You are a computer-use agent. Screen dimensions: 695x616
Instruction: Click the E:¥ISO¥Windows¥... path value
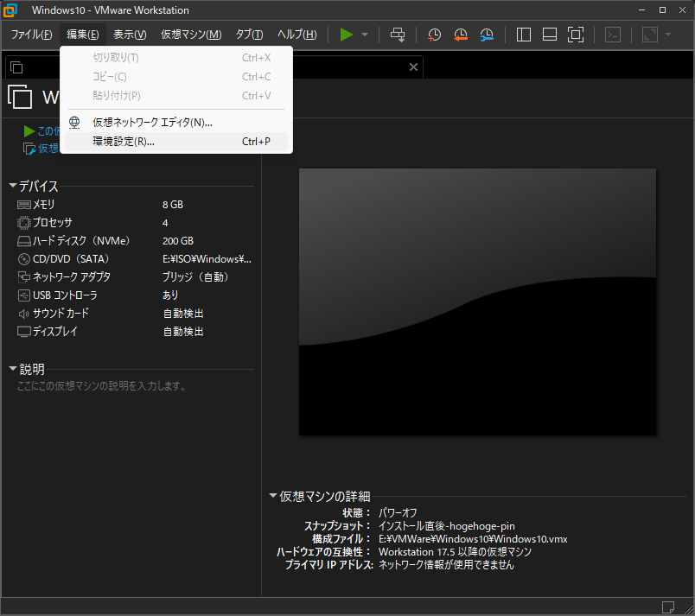(x=207, y=259)
